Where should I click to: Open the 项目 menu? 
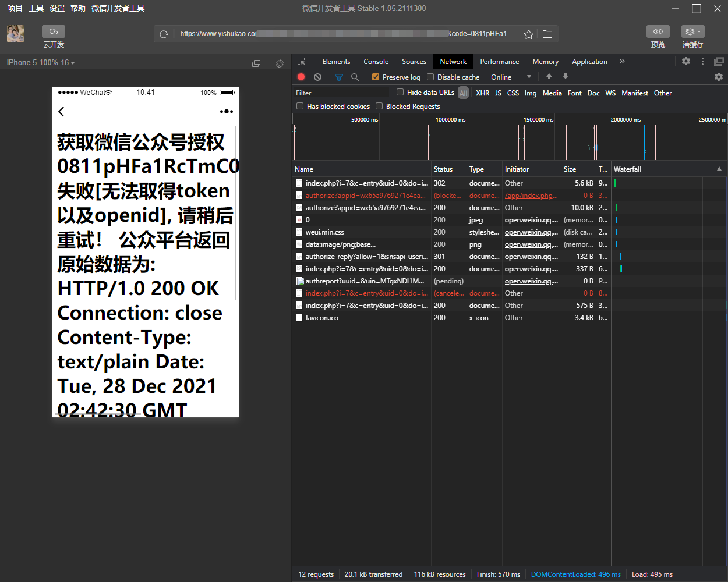coord(15,8)
